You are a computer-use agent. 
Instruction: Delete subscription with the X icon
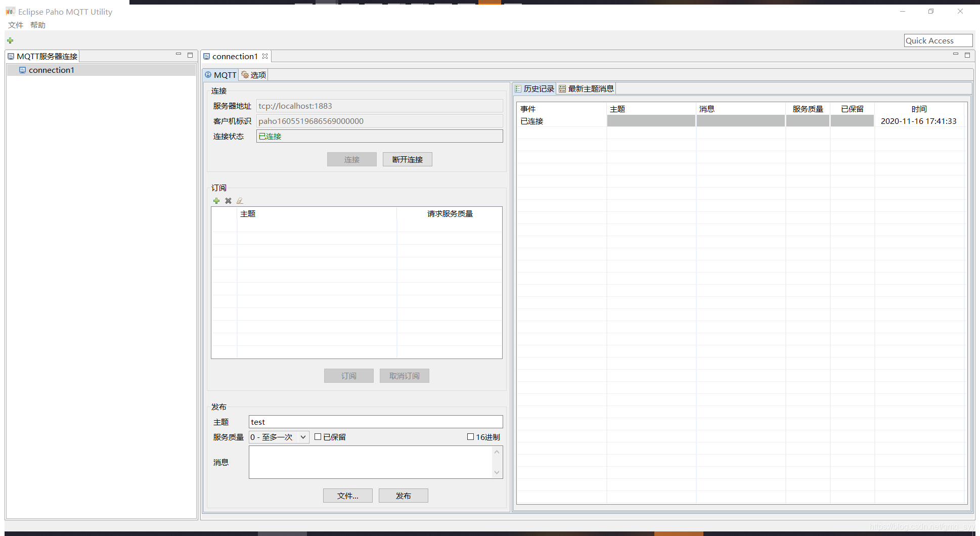[x=228, y=201]
